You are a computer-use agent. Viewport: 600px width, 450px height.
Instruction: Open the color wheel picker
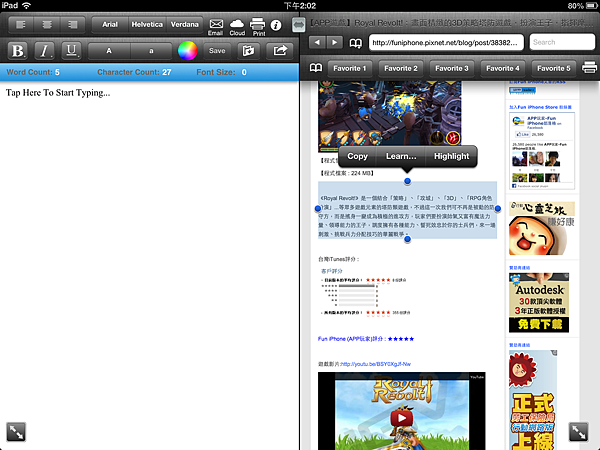pyautogui.click(x=188, y=51)
